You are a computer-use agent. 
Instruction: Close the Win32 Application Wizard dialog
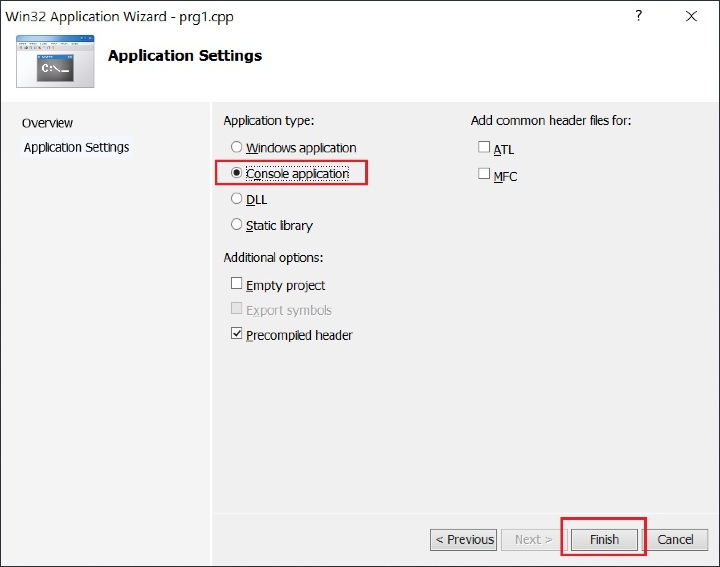pos(691,16)
